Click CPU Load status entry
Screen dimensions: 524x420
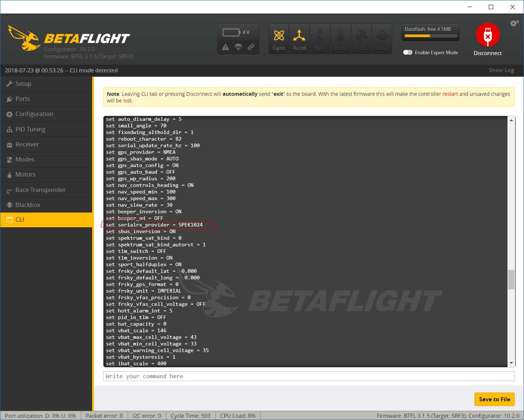pos(238,416)
